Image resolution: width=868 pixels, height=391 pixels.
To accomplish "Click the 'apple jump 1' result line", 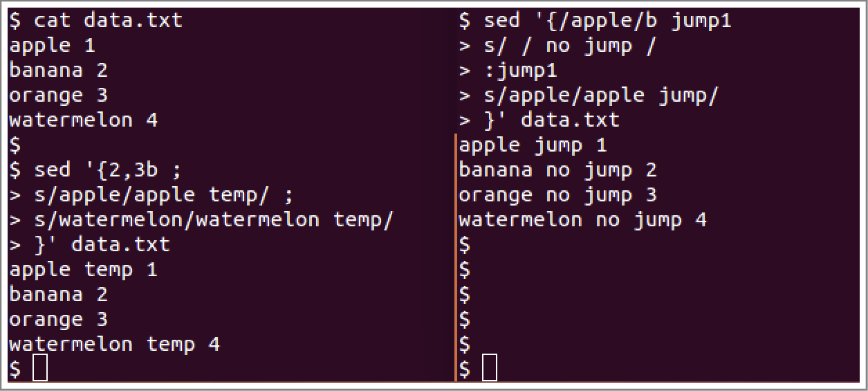I will click(533, 145).
